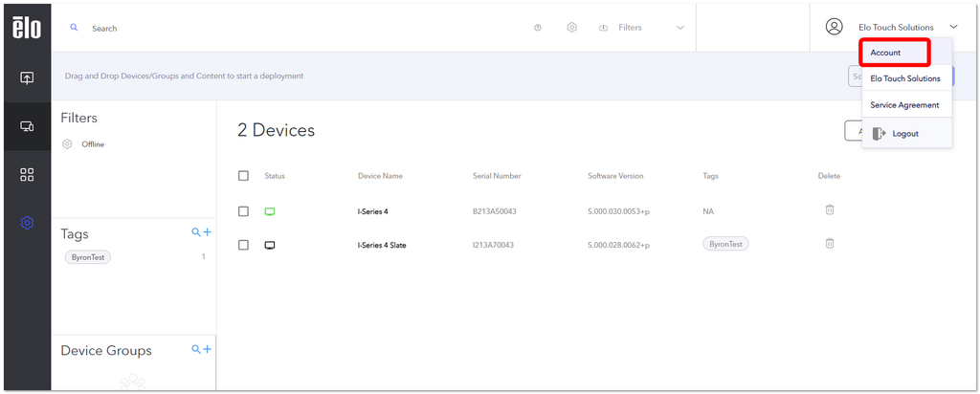Click the Offline filter label
The height and width of the screenshot is (394, 980).
[93, 144]
